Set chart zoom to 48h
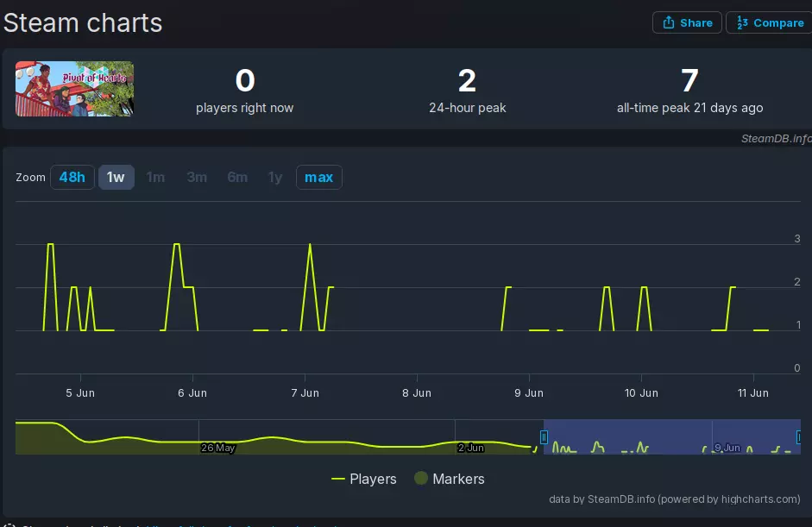This screenshot has width=812, height=527. pyautogui.click(x=72, y=177)
